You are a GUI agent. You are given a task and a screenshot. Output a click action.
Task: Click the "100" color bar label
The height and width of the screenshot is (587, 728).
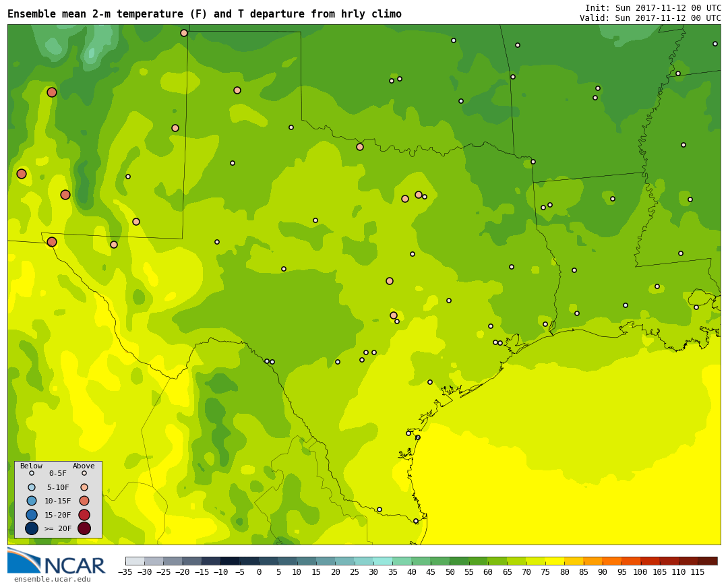pos(641,572)
